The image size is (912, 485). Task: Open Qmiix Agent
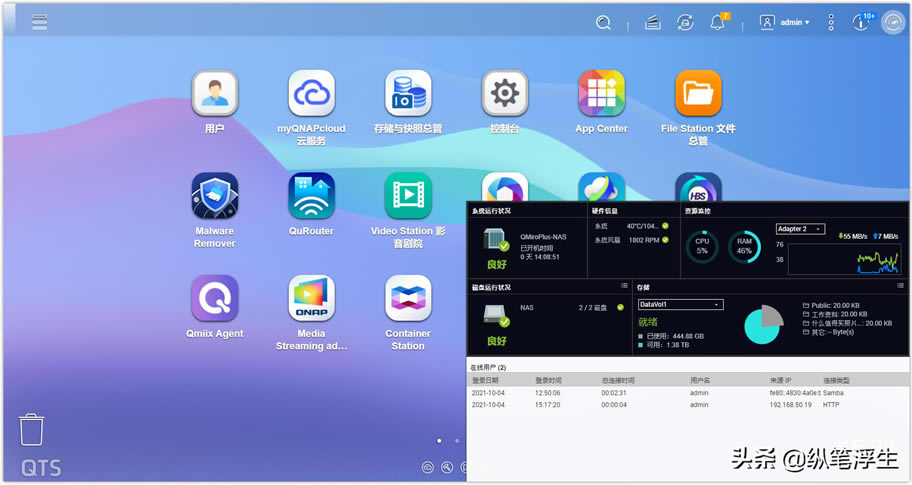pos(215,298)
